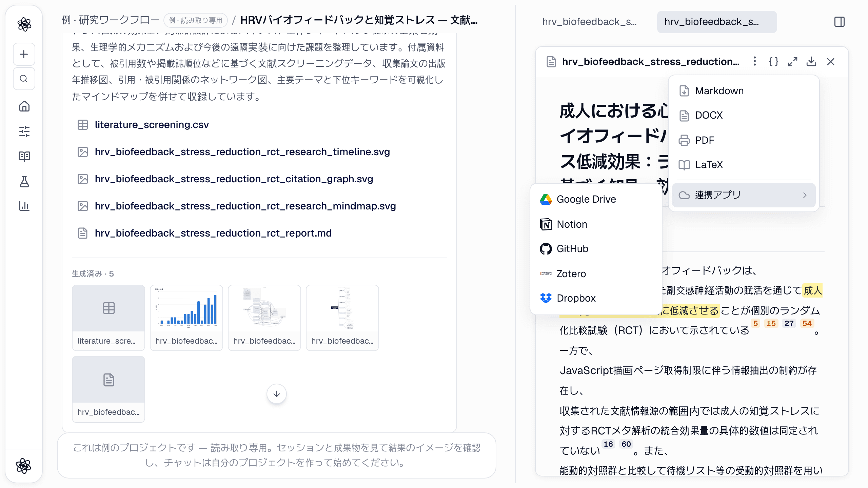Open the bar chart icon in sidebar

(24, 206)
